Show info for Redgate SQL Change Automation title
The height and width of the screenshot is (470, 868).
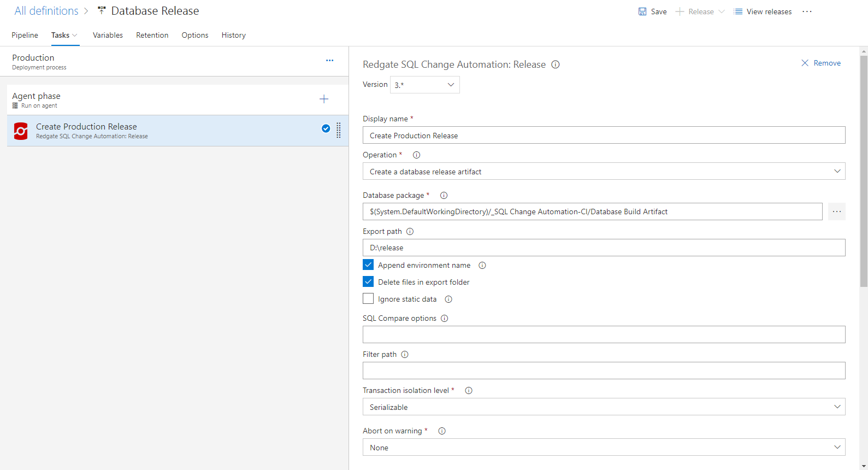point(556,64)
